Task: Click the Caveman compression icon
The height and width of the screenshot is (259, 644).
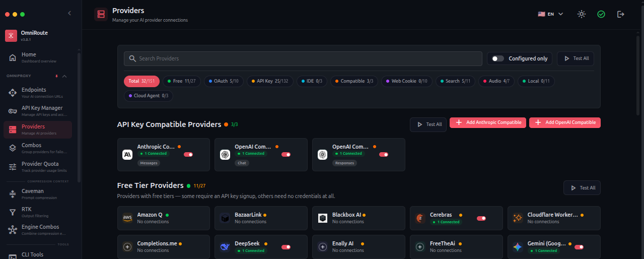Action: click(x=13, y=194)
